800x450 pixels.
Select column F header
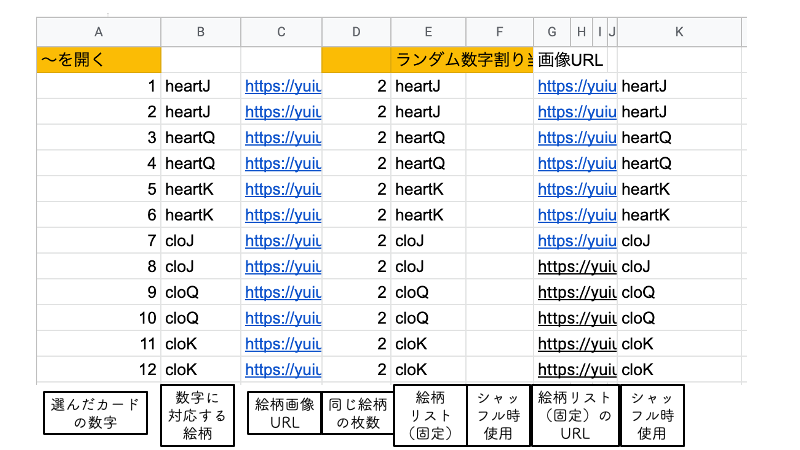point(499,32)
